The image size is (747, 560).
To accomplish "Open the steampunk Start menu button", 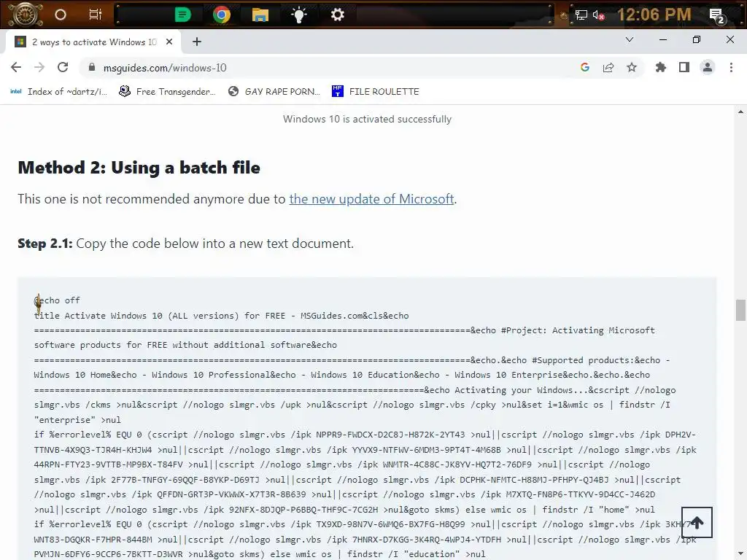I will [25, 15].
